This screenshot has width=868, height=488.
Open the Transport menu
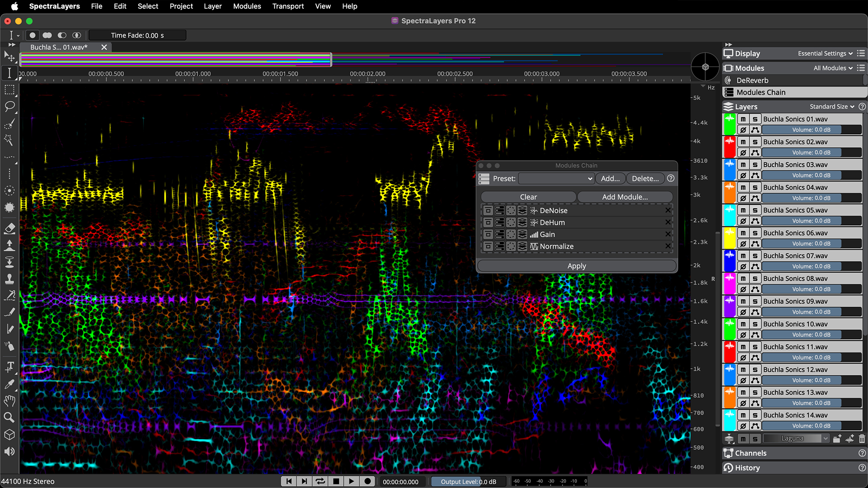(x=288, y=6)
